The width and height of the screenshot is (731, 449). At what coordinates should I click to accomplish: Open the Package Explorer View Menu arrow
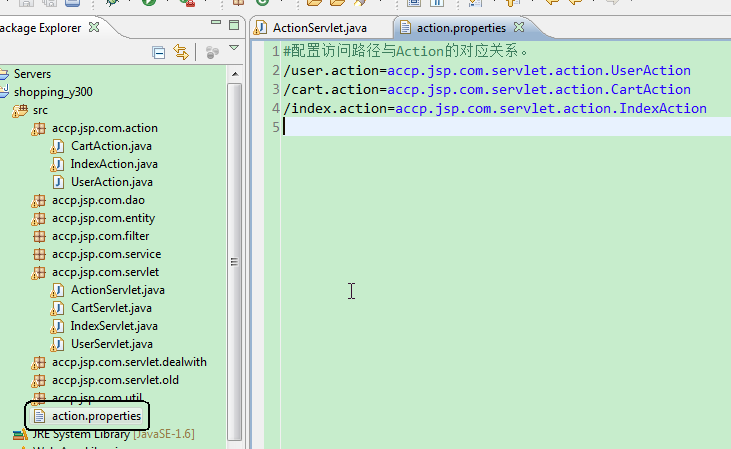[234, 49]
